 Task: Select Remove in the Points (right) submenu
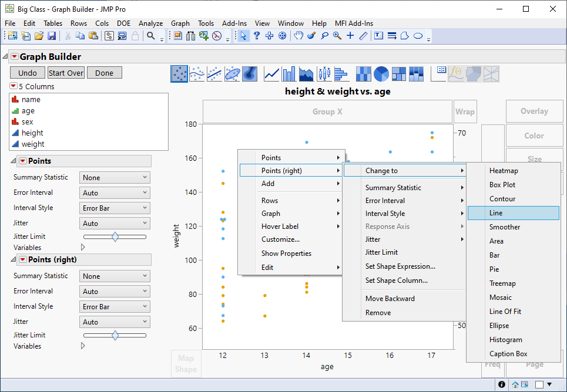pyautogui.click(x=378, y=313)
